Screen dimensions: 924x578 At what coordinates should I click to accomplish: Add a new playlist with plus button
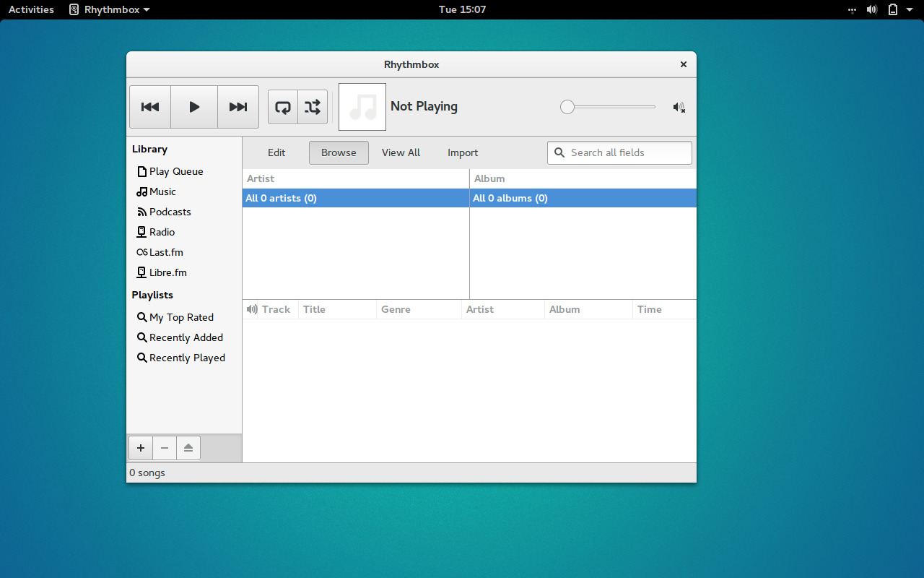[x=141, y=448]
